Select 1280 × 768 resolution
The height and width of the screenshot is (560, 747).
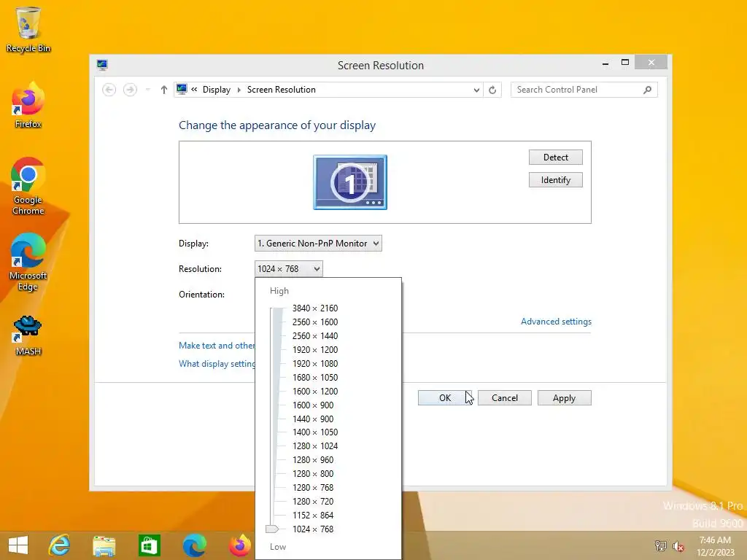tap(313, 488)
